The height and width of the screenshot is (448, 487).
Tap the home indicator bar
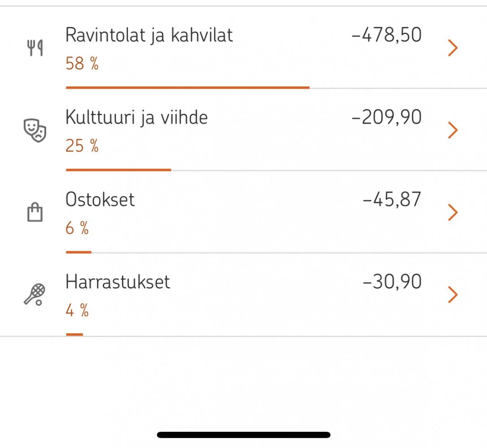pos(243,435)
